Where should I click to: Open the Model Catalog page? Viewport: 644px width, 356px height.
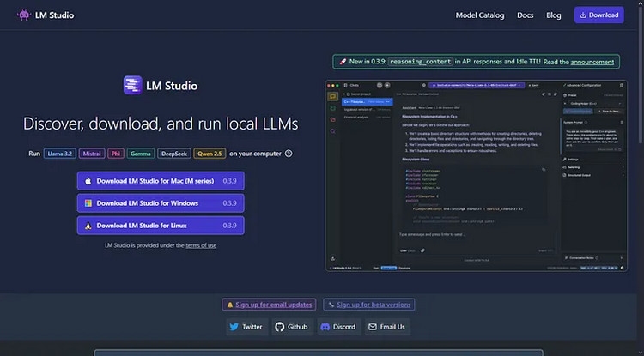pyautogui.click(x=480, y=15)
